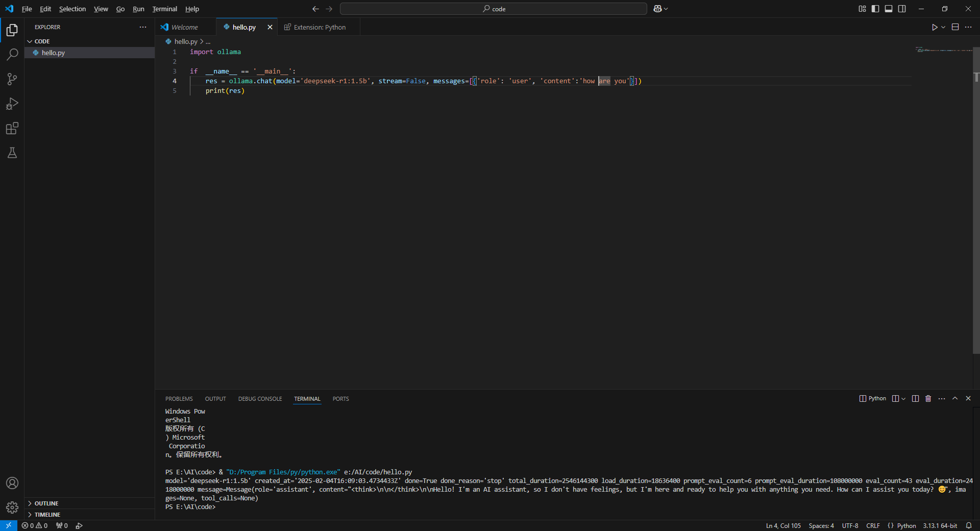Click Ln 4, Col 105 in status bar

coord(783,525)
